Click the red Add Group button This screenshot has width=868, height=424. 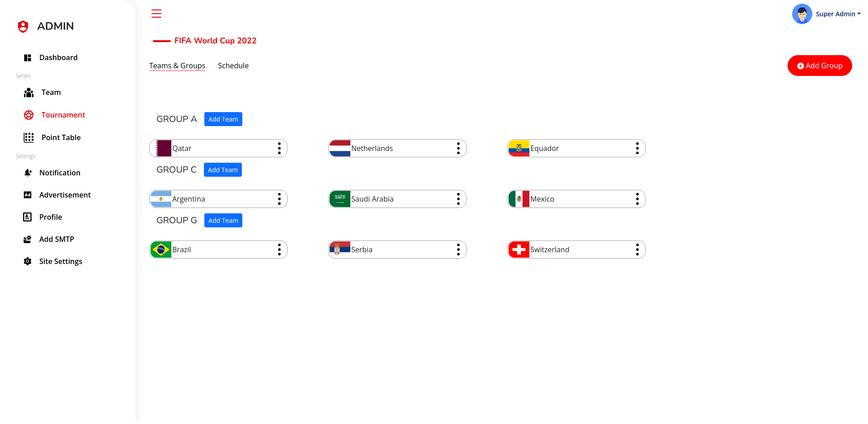[820, 66]
